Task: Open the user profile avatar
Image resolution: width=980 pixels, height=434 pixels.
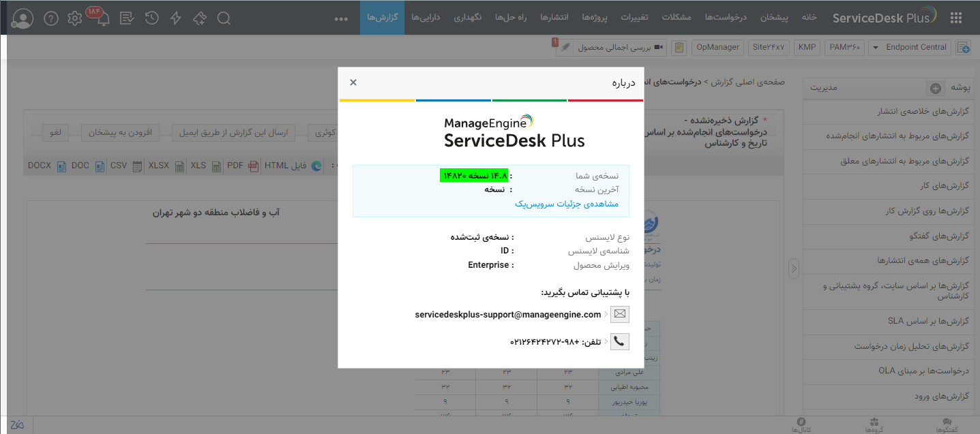Action: (x=23, y=18)
